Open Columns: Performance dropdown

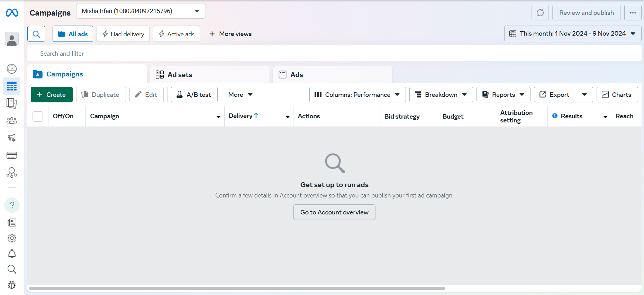[x=357, y=94]
